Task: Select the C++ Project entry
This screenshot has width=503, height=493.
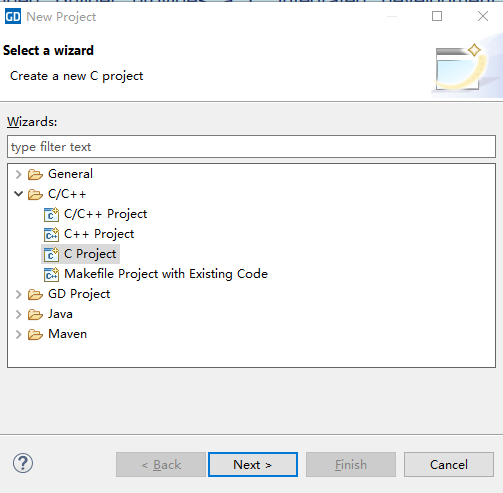Action: coord(99,234)
